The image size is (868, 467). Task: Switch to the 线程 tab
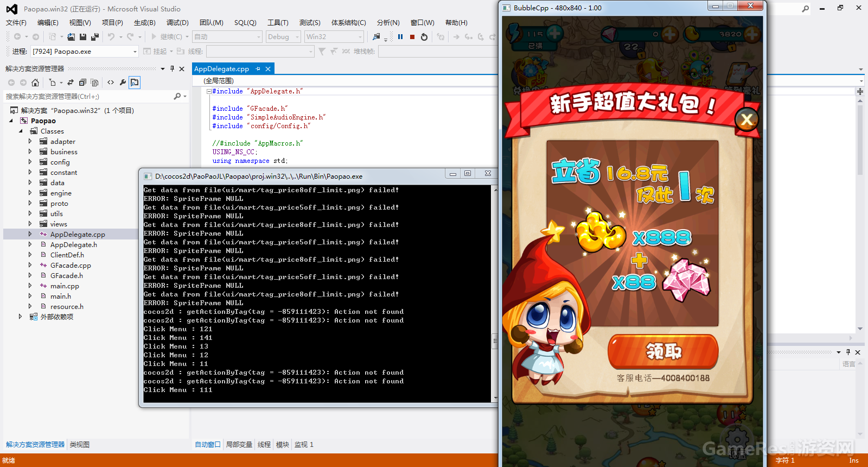(264, 445)
